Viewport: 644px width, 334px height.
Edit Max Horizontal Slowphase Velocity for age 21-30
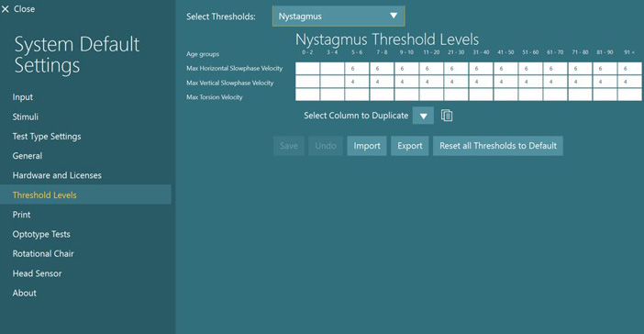coord(456,69)
